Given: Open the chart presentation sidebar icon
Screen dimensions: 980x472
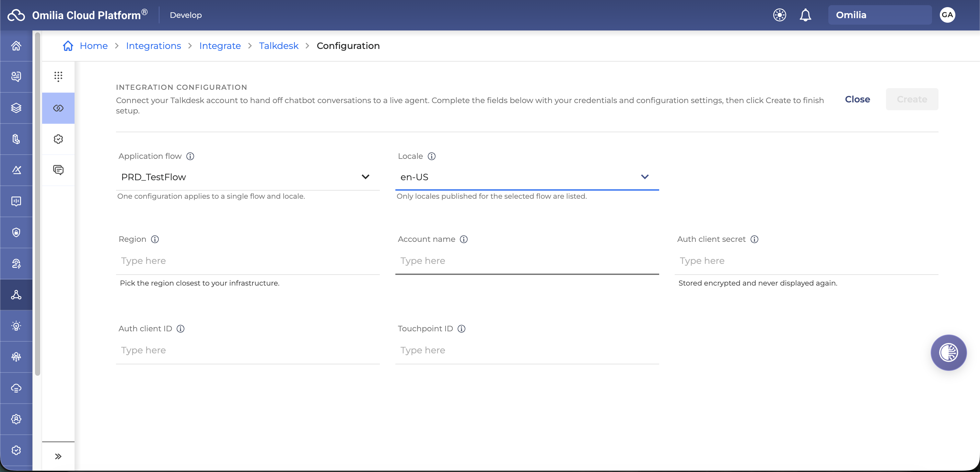Looking at the screenshot, I should point(16,201).
